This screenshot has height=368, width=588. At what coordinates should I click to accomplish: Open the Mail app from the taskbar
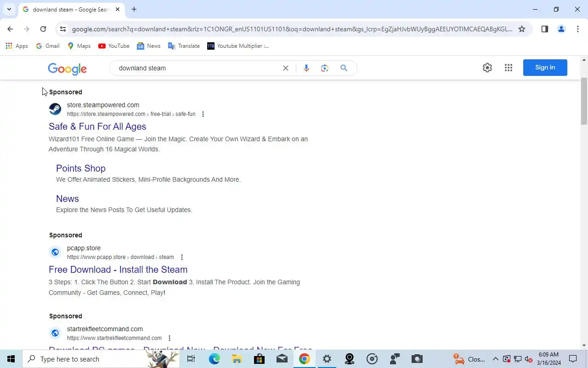coord(282,359)
